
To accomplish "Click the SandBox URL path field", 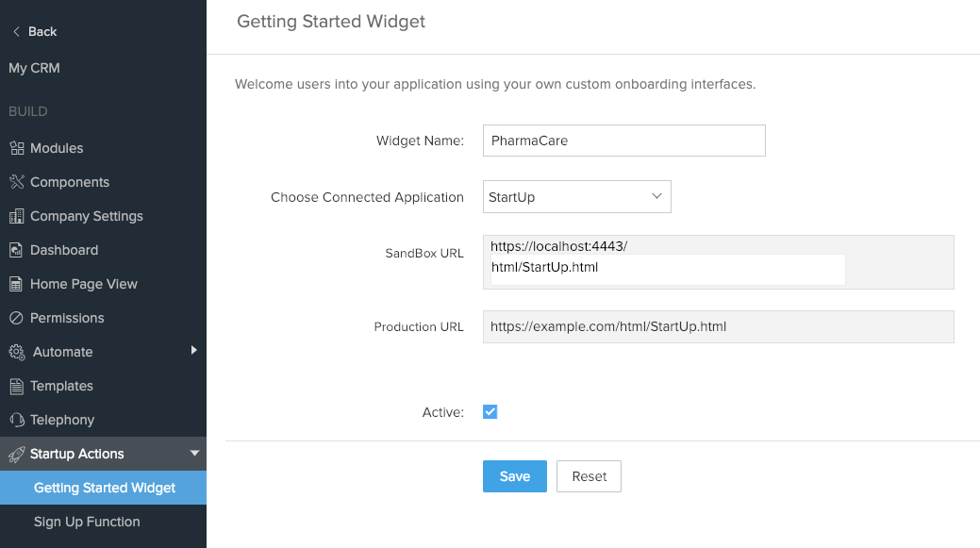I will click(668, 268).
